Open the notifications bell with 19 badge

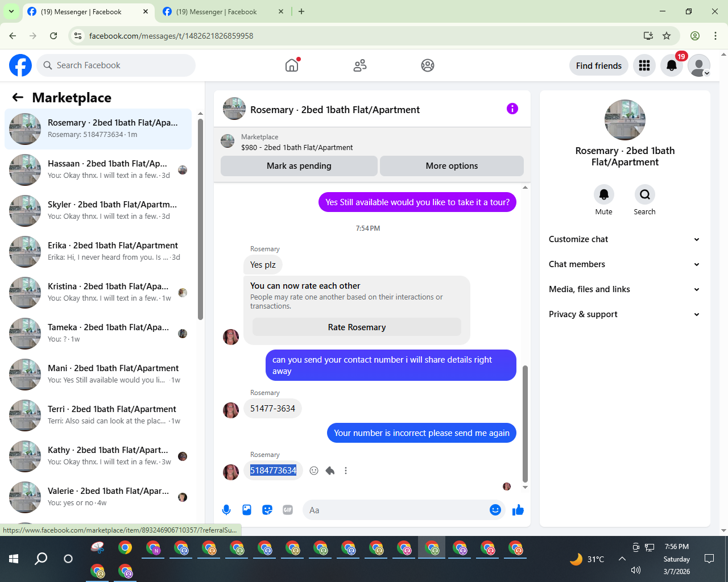coord(672,65)
